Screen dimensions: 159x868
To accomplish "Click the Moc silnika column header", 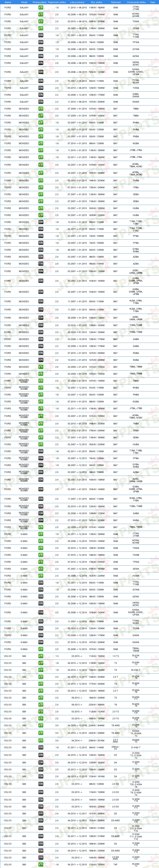I will [x=96, y=2].
